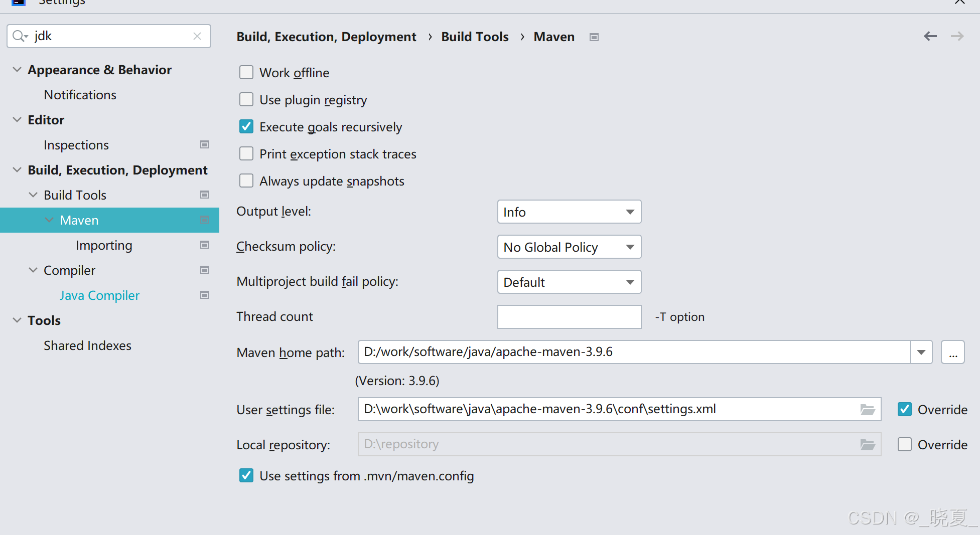Click project-level icon beside Maven breadcrumb

pyautogui.click(x=594, y=37)
